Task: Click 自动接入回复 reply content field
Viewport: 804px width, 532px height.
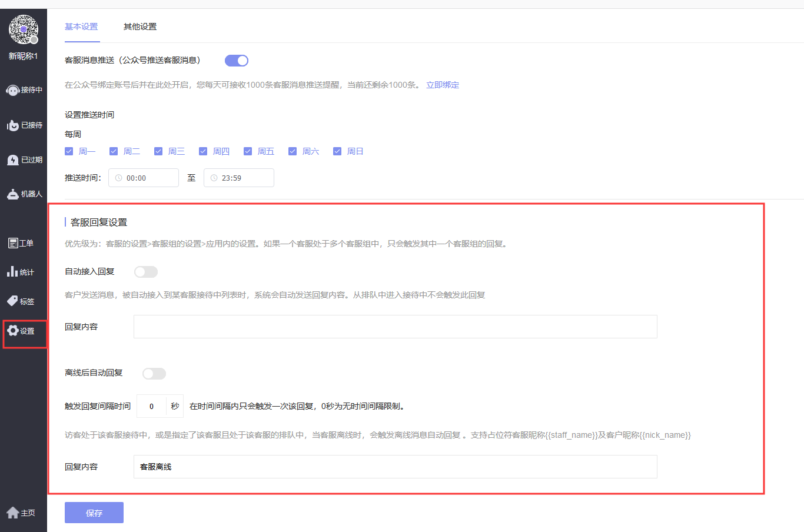Action: point(396,327)
